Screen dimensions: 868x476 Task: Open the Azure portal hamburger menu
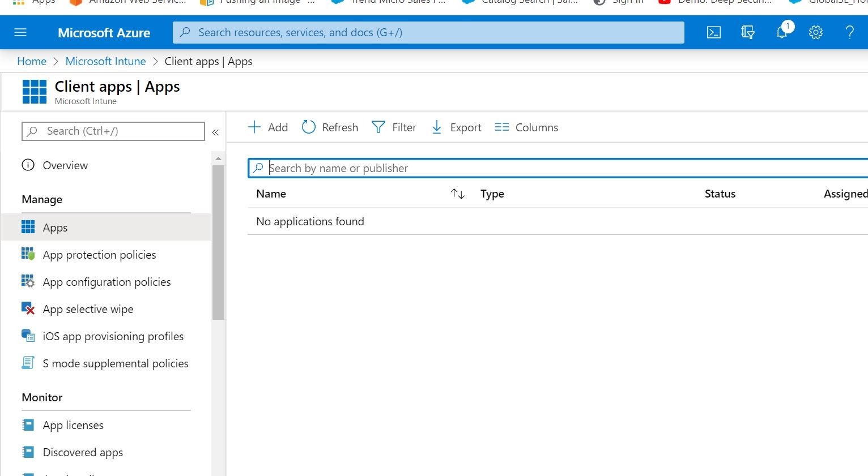(x=20, y=32)
